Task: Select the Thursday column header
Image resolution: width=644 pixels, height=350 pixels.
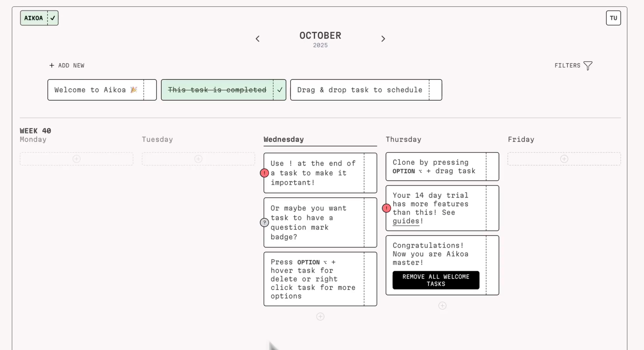Action: tap(403, 140)
